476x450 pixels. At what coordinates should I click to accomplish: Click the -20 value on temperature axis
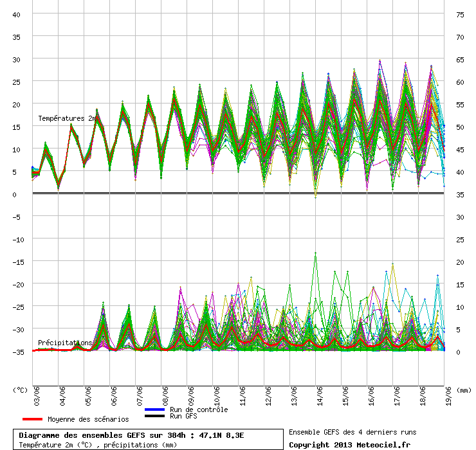coord(18,285)
